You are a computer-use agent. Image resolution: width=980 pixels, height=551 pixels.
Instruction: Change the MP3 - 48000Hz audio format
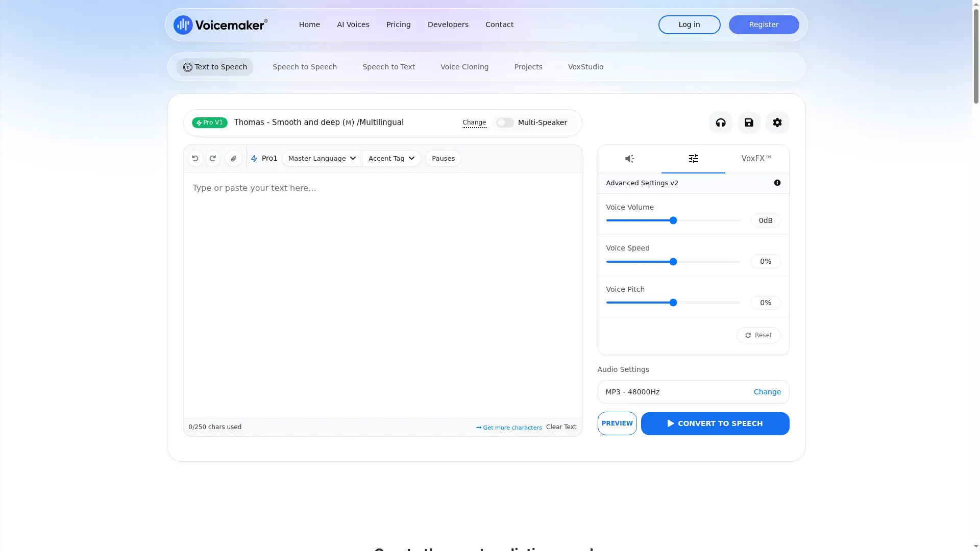[767, 392]
